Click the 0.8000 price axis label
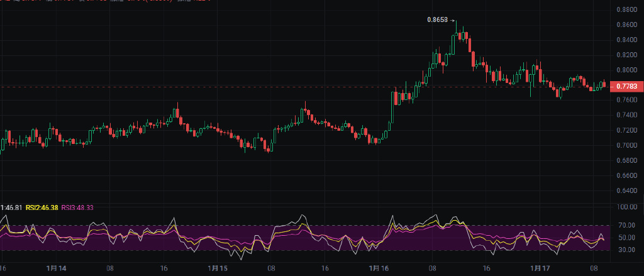Viewport: 644px width, 276px height. [x=626, y=70]
